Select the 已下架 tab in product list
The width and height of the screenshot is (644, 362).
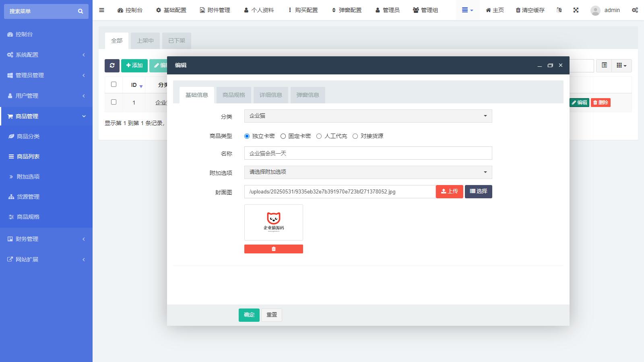point(176,41)
